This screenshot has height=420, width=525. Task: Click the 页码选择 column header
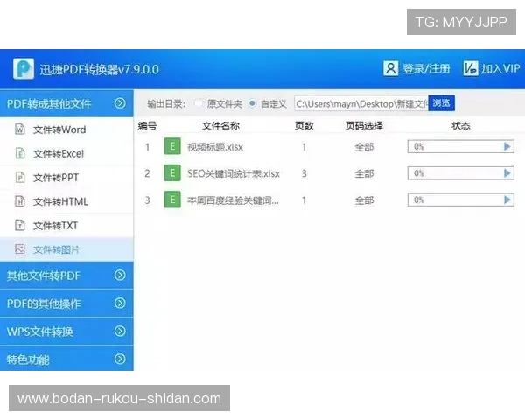click(x=364, y=126)
